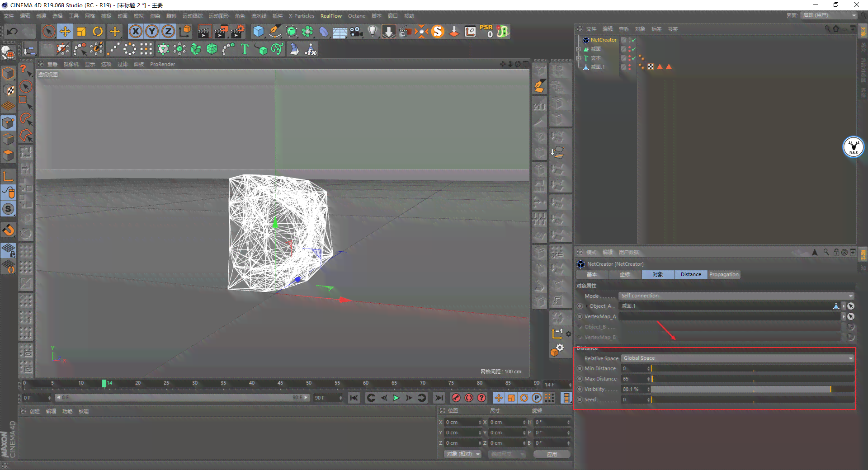Screen dimensions: 868x470
Task: Open ProRender viewport menu
Action: (162, 64)
